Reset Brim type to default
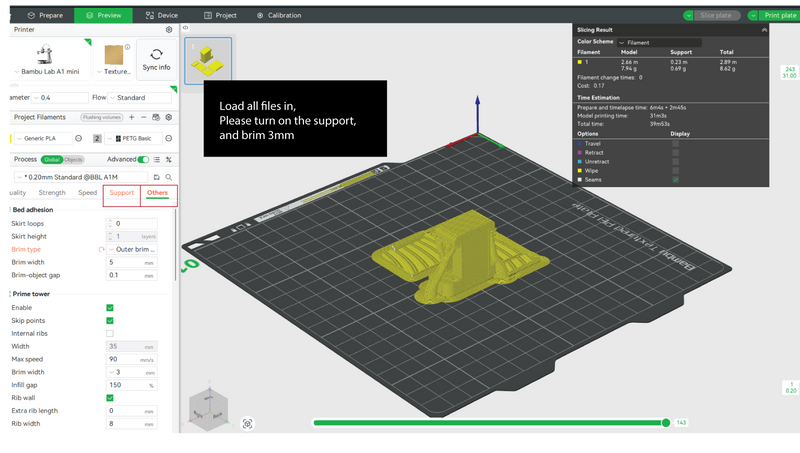Image resolution: width=800 pixels, height=453 pixels. click(101, 249)
